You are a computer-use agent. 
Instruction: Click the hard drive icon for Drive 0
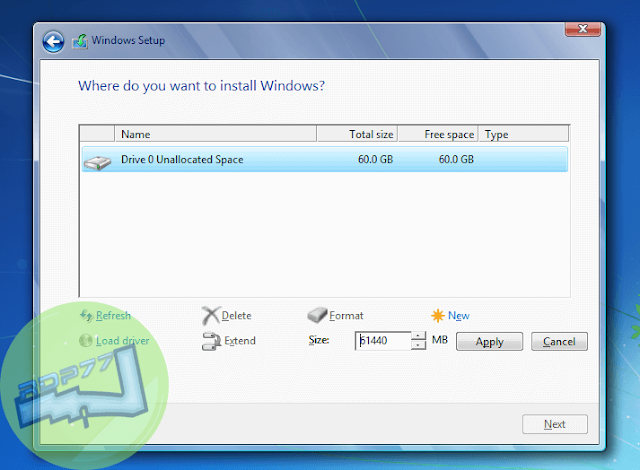coord(97,162)
